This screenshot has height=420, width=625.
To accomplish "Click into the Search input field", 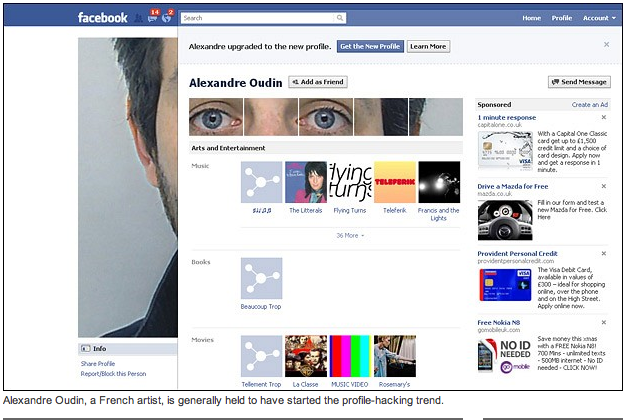I will click(x=258, y=18).
